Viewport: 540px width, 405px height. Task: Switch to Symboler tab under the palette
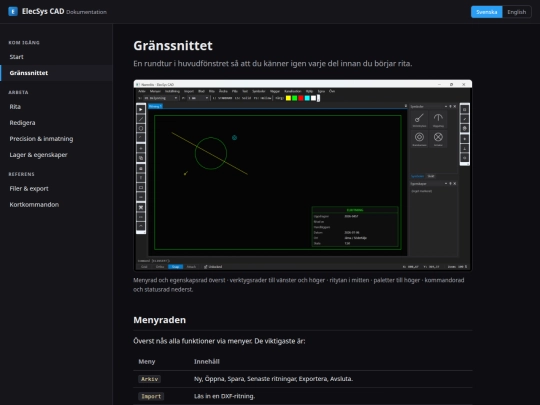click(x=417, y=176)
